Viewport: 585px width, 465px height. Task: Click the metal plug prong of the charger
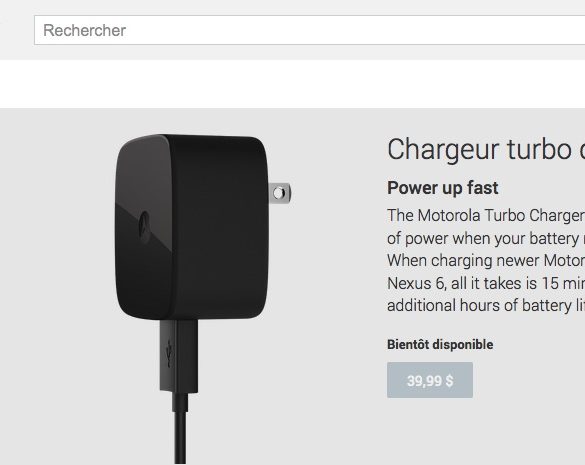280,193
